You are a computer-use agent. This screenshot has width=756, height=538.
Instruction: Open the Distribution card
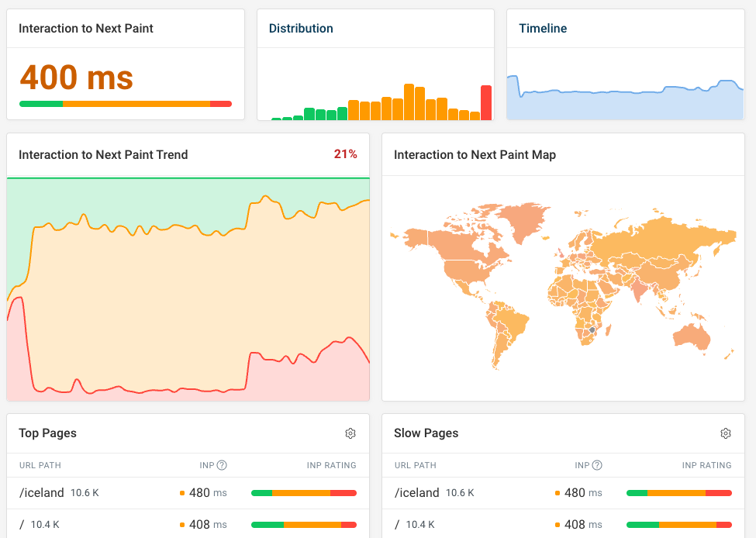click(301, 29)
